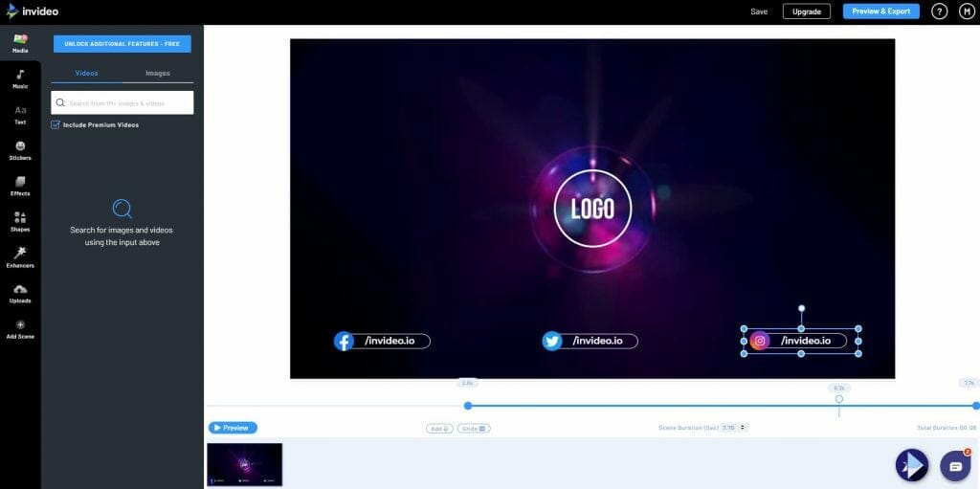Uncheck Include Premium Videos checkbox

tap(56, 125)
